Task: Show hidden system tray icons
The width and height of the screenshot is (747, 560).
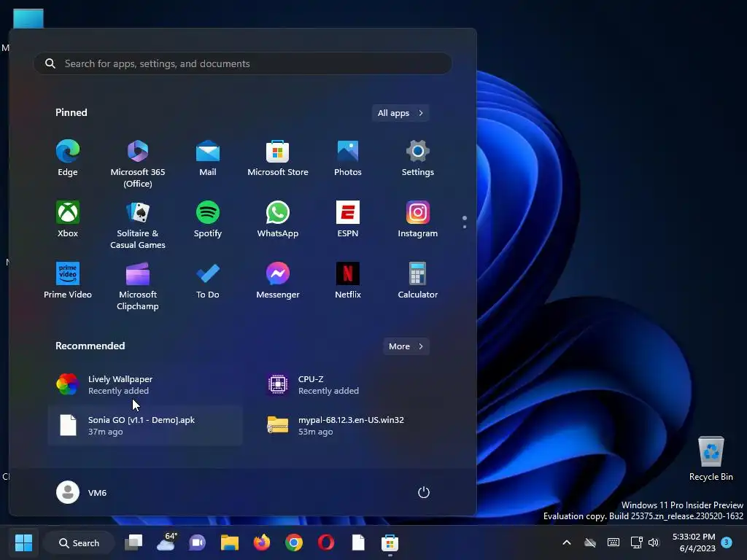Action: (x=566, y=542)
